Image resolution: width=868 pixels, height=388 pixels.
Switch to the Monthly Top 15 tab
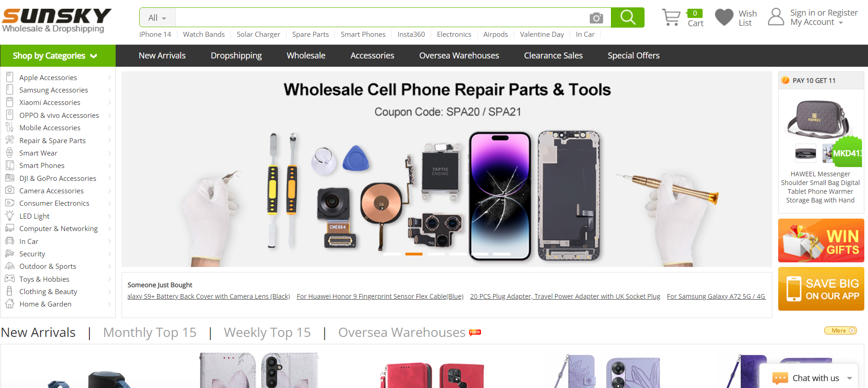(150, 332)
